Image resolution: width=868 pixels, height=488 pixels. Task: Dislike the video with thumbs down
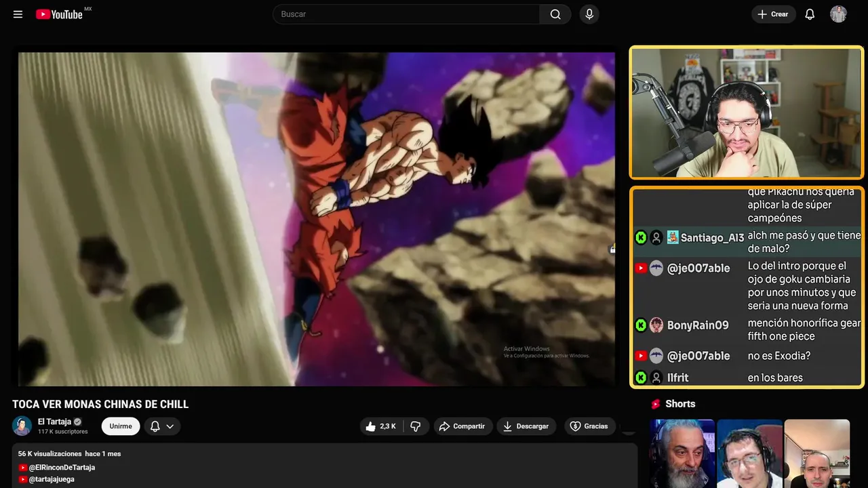tap(416, 426)
